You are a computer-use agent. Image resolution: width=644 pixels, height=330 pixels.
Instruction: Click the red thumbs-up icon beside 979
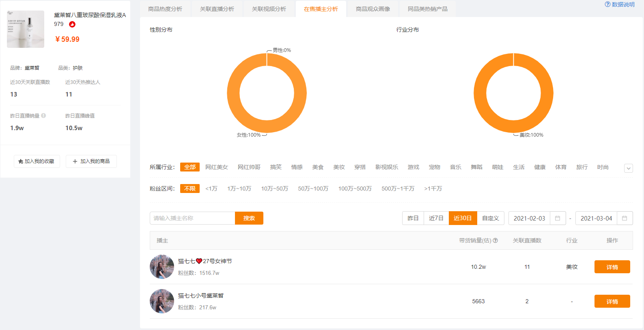tap(72, 24)
